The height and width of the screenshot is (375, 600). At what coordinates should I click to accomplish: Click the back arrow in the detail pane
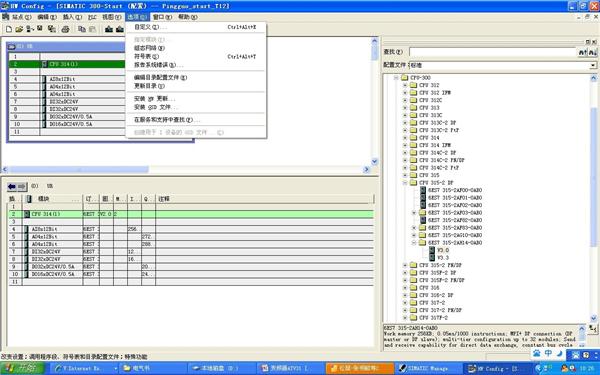(12, 186)
